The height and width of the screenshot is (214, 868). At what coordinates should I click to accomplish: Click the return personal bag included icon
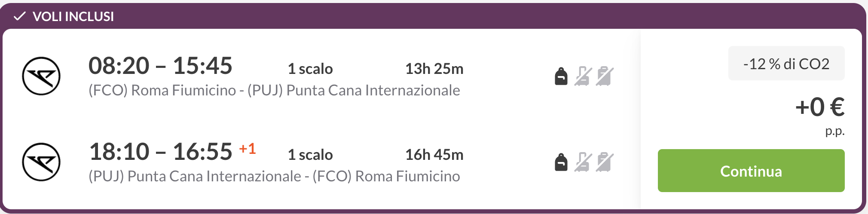(561, 162)
